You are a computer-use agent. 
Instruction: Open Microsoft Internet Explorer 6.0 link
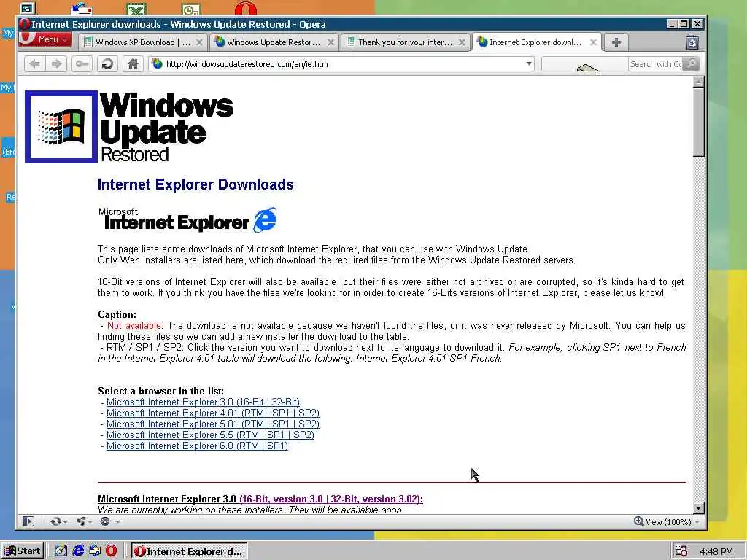197,446
